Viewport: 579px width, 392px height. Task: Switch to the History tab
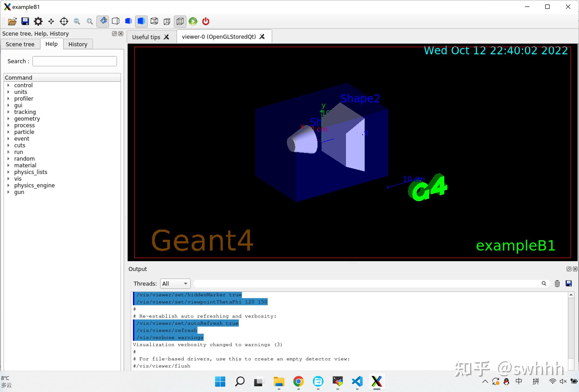click(x=77, y=44)
